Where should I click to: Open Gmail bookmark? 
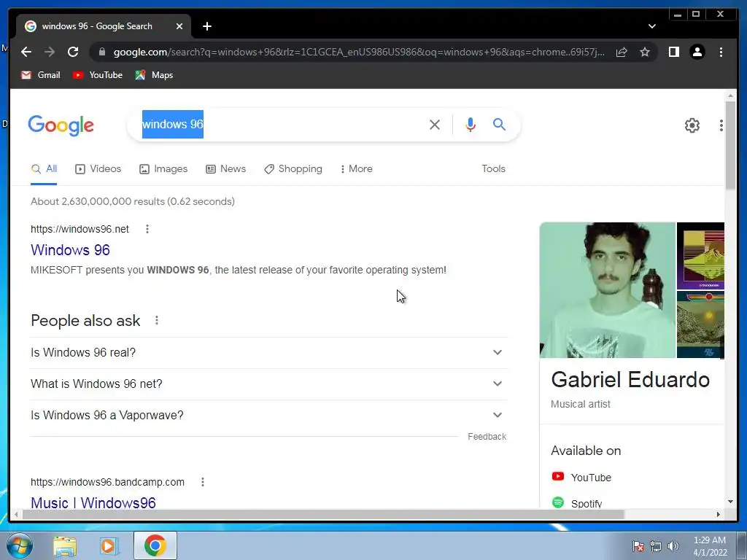click(41, 75)
